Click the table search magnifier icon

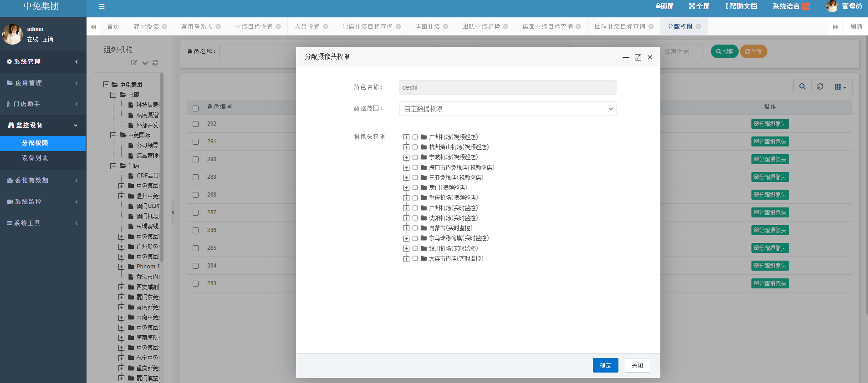(x=802, y=87)
